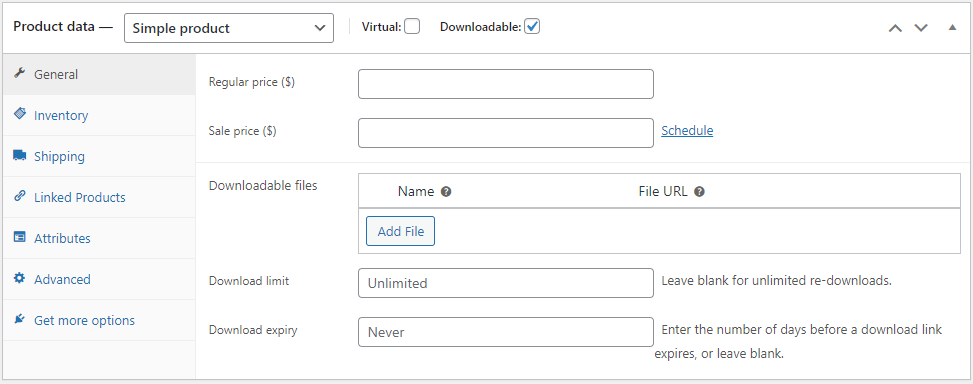
Task: Click the Shipping truck icon
Action: pos(19,155)
